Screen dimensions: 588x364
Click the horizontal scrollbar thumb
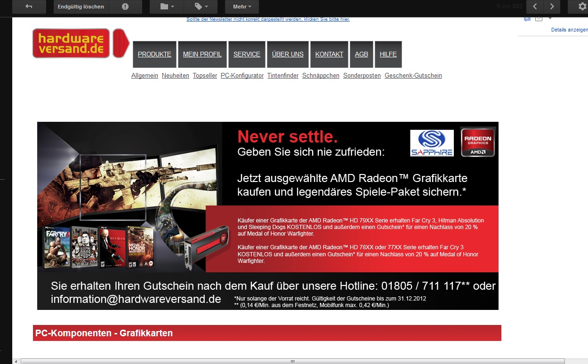[x=292, y=361]
